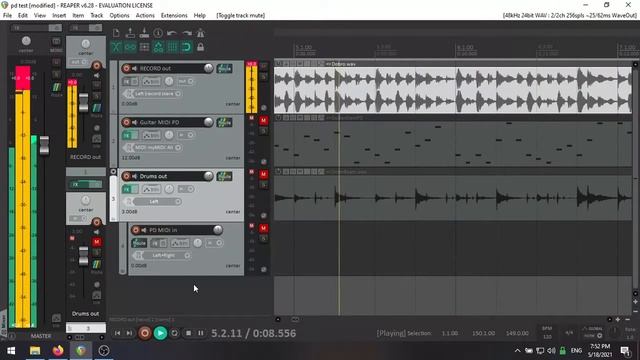Toggle the Snap magnet toolbar icon

[186, 47]
